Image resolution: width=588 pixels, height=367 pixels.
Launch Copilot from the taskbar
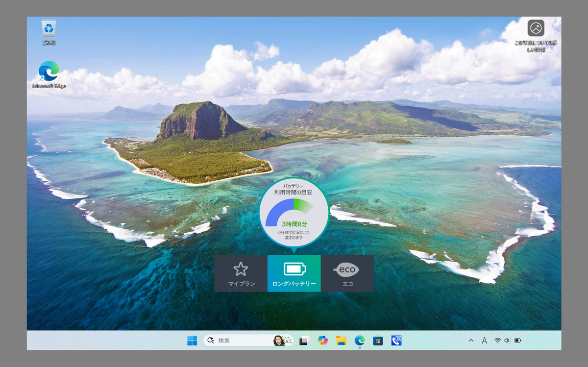[322, 341]
